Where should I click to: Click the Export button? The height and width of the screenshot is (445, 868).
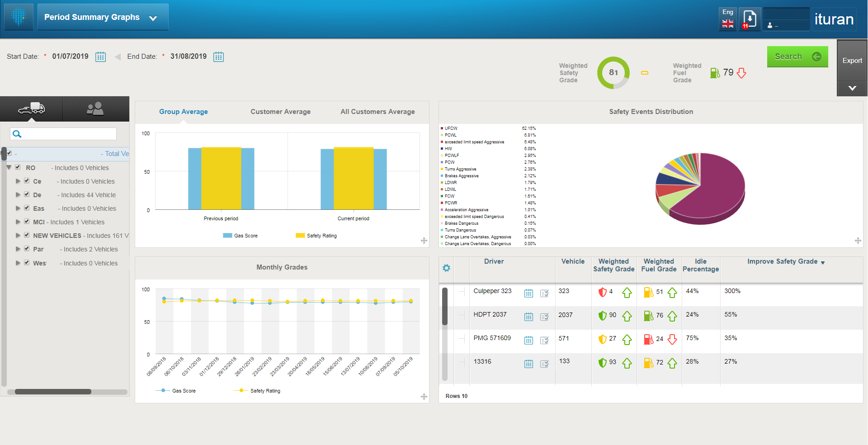coord(852,61)
